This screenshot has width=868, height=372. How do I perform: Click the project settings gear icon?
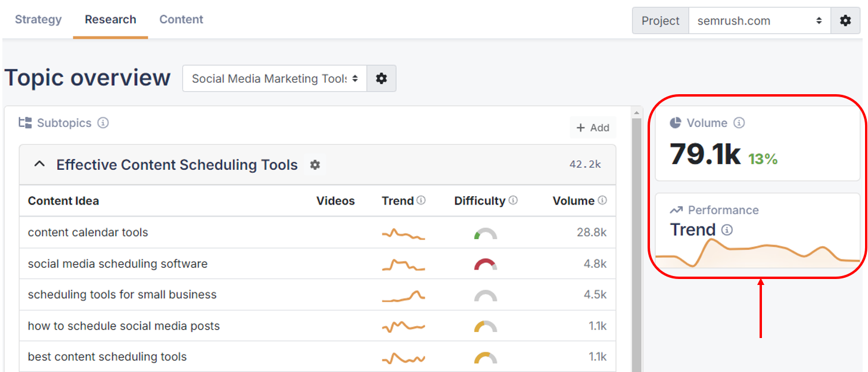coord(845,20)
